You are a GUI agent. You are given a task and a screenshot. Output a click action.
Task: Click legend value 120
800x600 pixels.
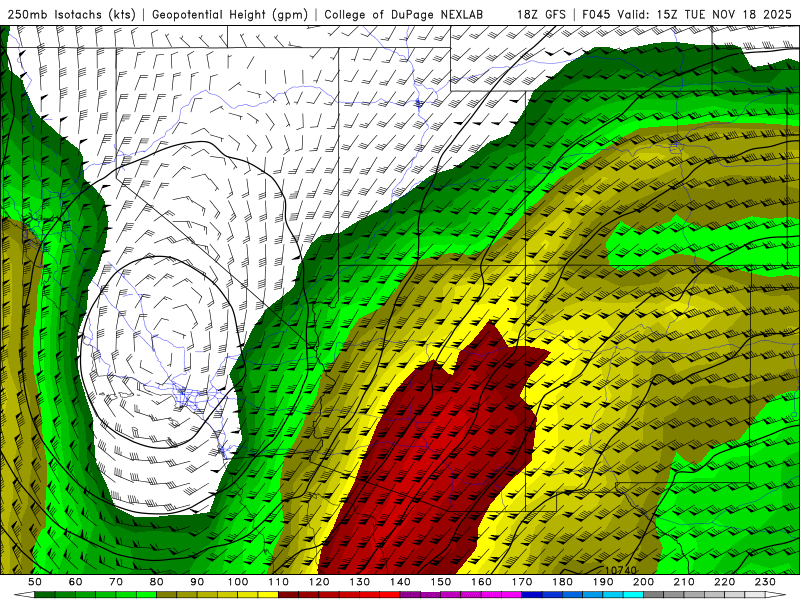[319, 582]
